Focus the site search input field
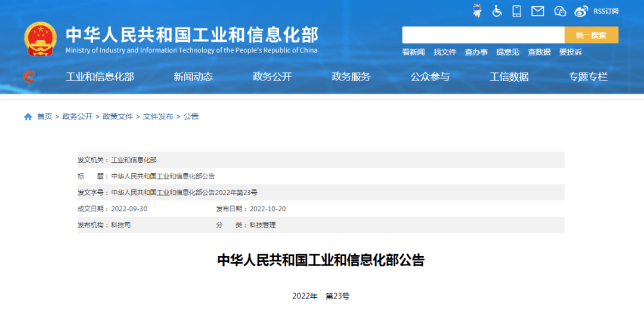644x314 pixels. 484,35
